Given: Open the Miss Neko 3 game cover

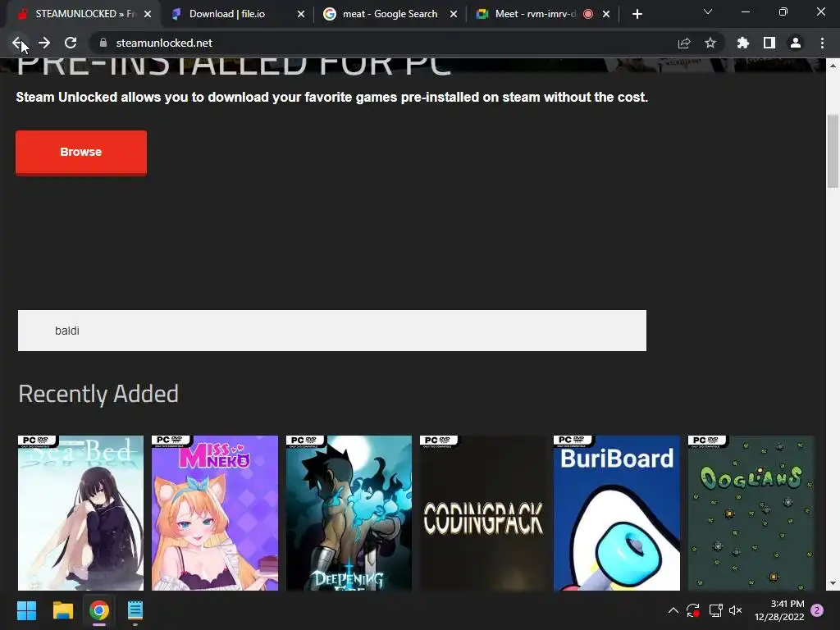Looking at the screenshot, I should [215, 513].
